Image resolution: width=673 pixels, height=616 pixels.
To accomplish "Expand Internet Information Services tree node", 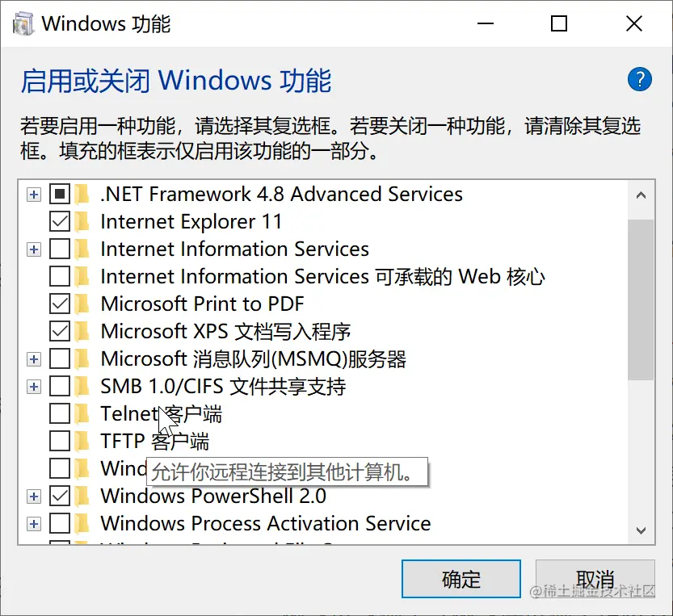I will (x=33, y=249).
